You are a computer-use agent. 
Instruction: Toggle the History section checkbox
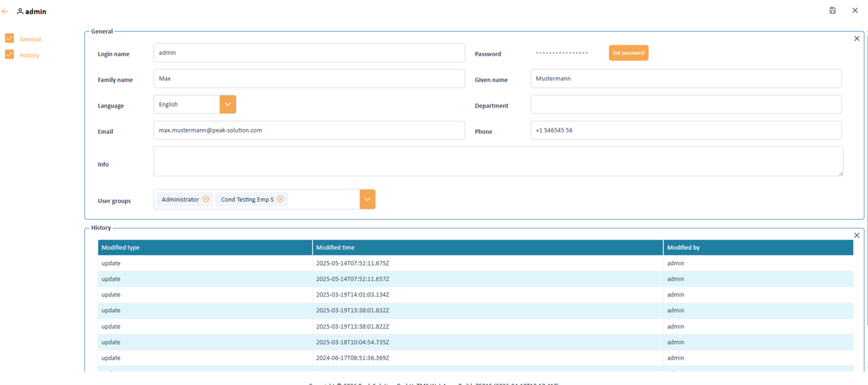(x=10, y=54)
